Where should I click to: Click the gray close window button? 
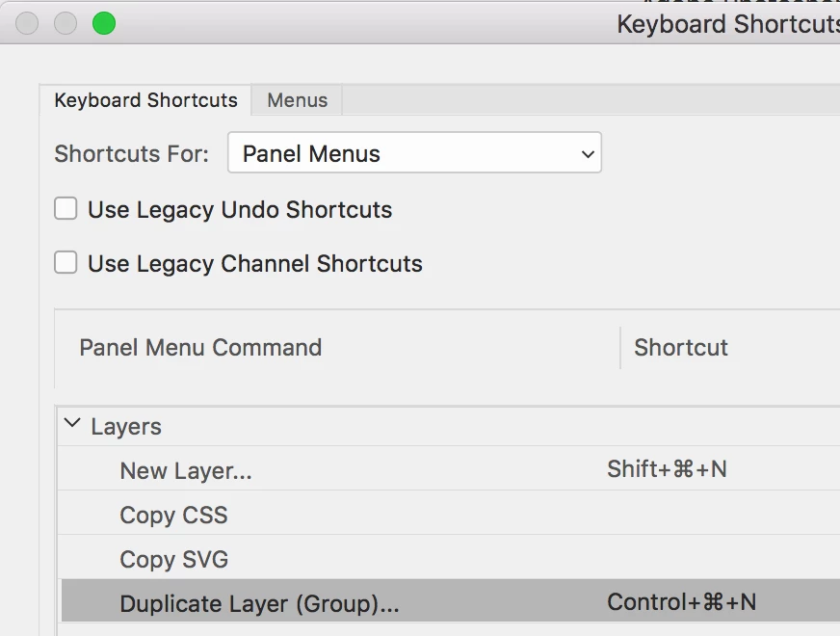[x=27, y=23]
